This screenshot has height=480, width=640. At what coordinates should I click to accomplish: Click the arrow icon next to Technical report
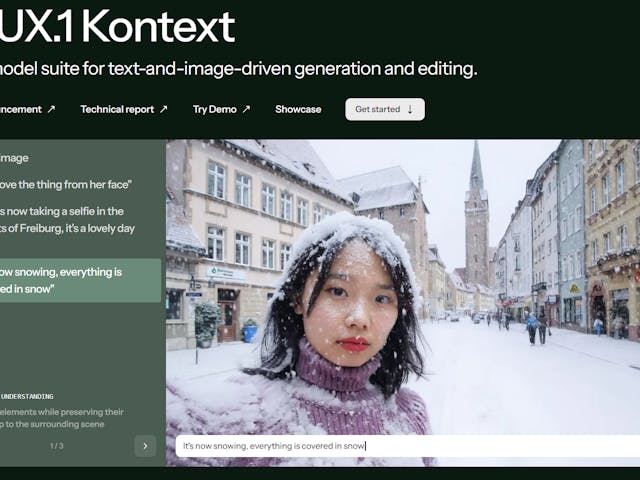pyautogui.click(x=163, y=109)
